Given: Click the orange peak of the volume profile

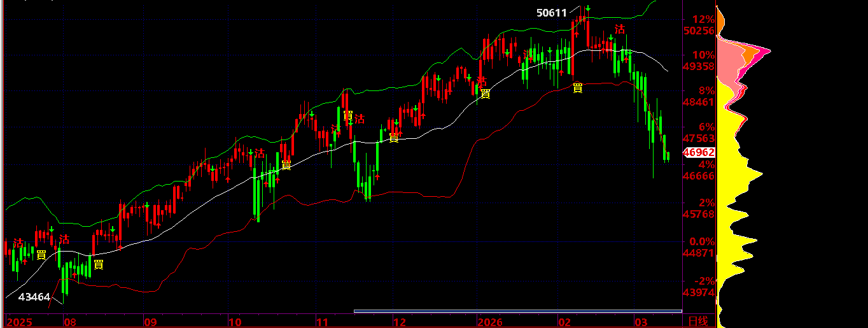Looking at the screenshot, I should click(x=766, y=50).
